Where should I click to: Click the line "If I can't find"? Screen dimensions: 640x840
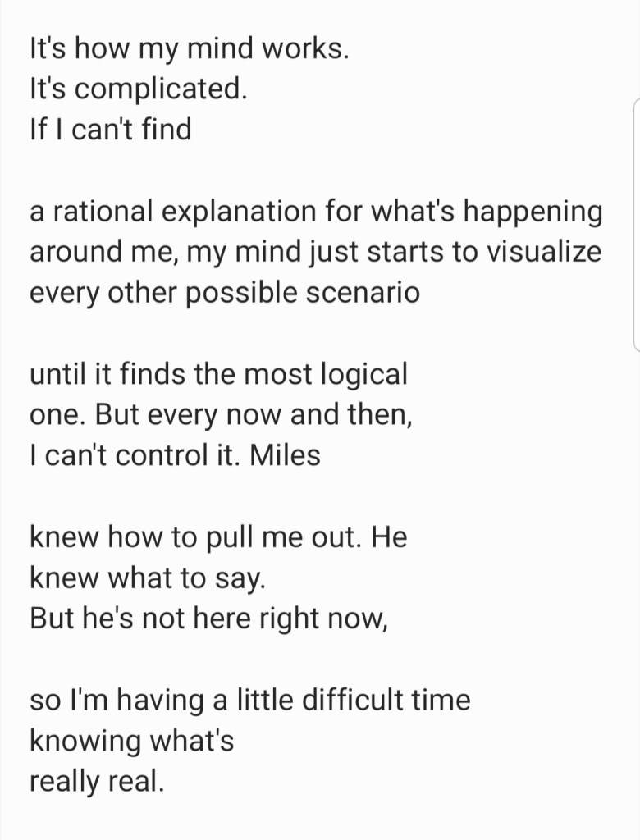coord(110,129)
